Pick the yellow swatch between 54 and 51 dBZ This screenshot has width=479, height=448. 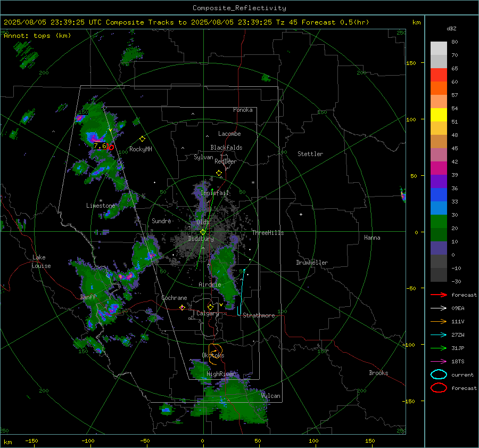[439, 115]
